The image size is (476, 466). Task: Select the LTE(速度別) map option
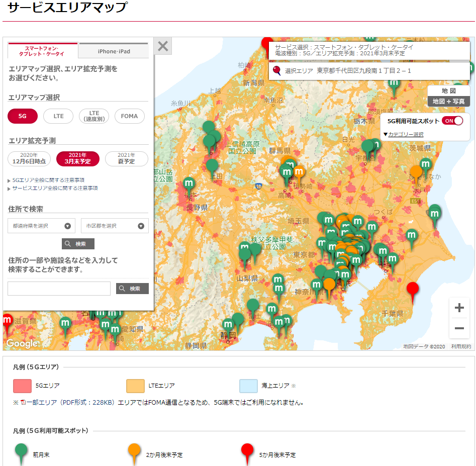(94, 116)
